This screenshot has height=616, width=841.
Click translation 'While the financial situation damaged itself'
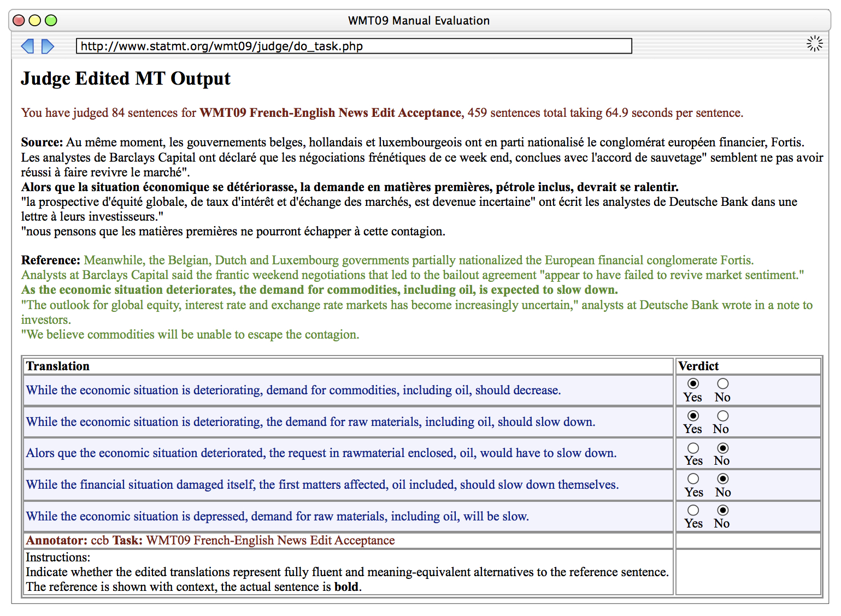(x=322, y=485)
